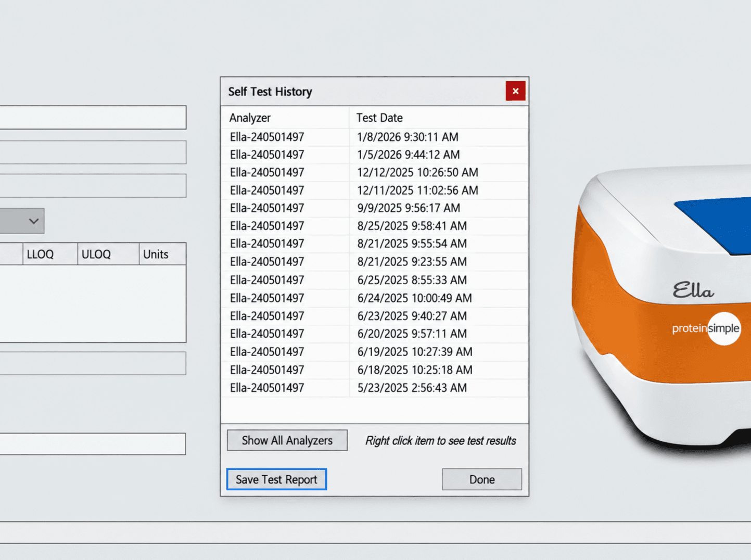Select the 6/23/2025 9:40:27 AM self test
The height and width of the screenshot is (560, 751).
(375, 316)
